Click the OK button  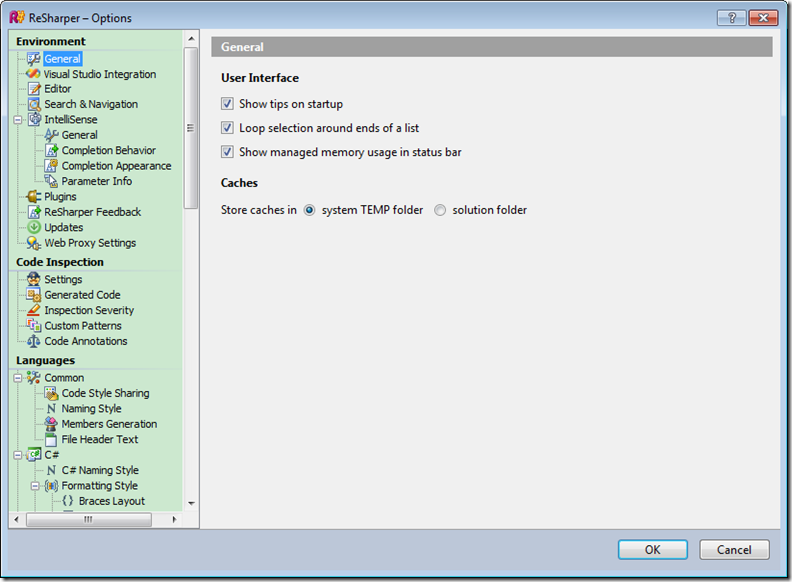pos(653,550)
